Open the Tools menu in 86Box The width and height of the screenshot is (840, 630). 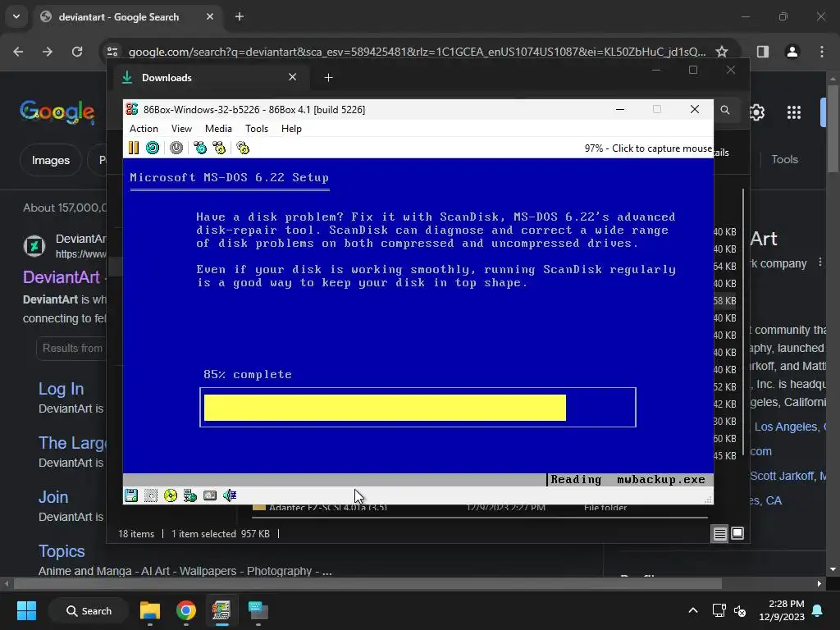[x=257, y=129]
